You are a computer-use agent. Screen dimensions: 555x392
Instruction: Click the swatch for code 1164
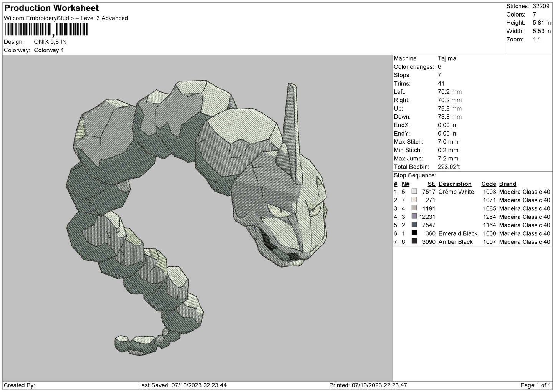click(x=414, y=225)
